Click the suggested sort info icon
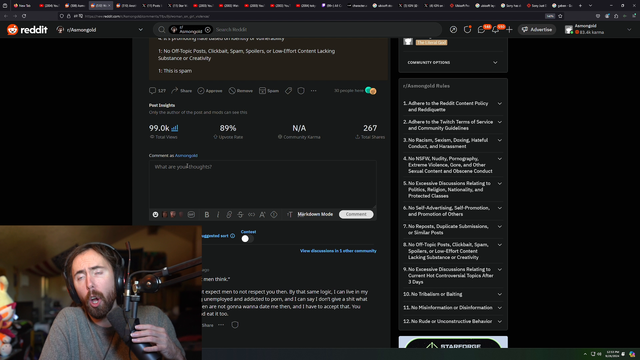 pyautogui.click(x=233, y=236)
